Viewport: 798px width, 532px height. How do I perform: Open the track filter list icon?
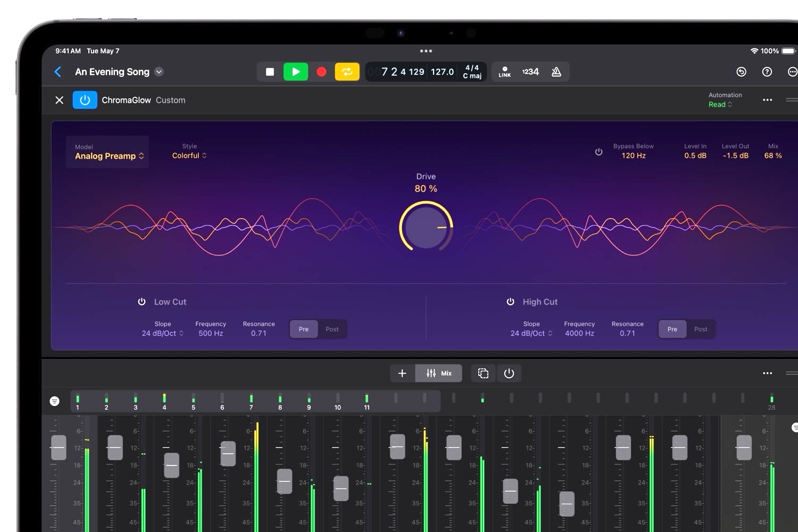click(54, 401)
